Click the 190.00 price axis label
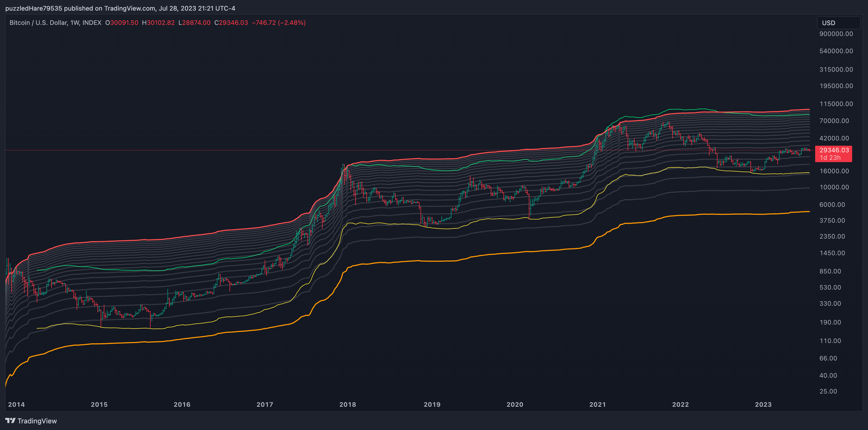This screenshot has height=430, width=868. pyautogui.click(x=830, y=322)
